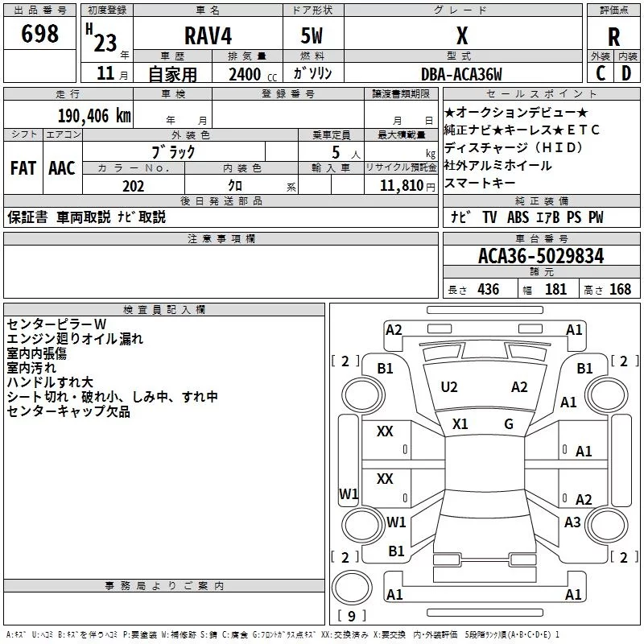
Task: Select スマートキー sales point
Action: coord(479,183)
